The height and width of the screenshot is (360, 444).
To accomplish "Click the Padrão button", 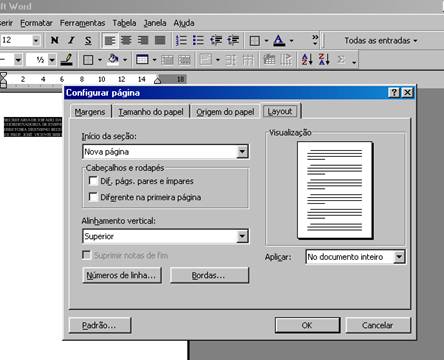I will click(100, 325).
